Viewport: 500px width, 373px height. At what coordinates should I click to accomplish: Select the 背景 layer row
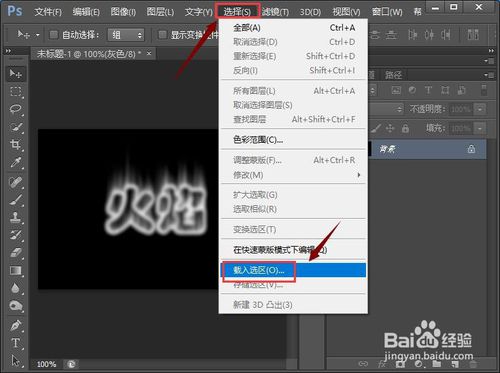point(427,149)
